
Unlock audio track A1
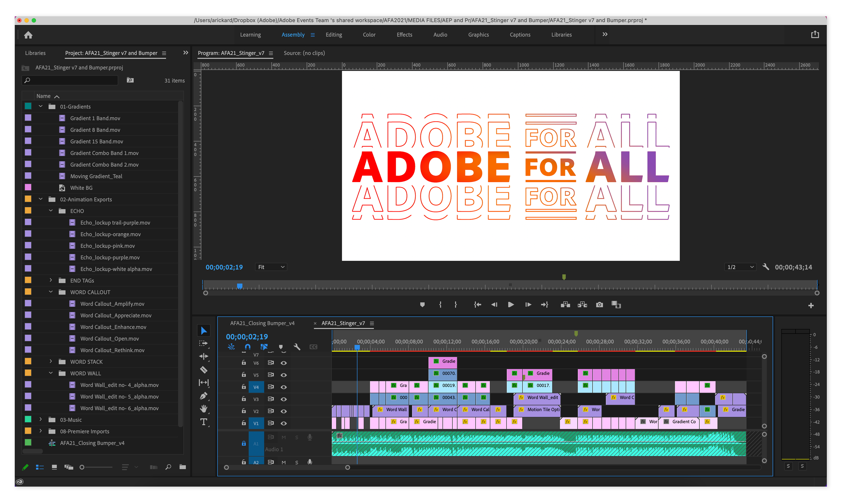pyautogui.click(x=244, y=444)
